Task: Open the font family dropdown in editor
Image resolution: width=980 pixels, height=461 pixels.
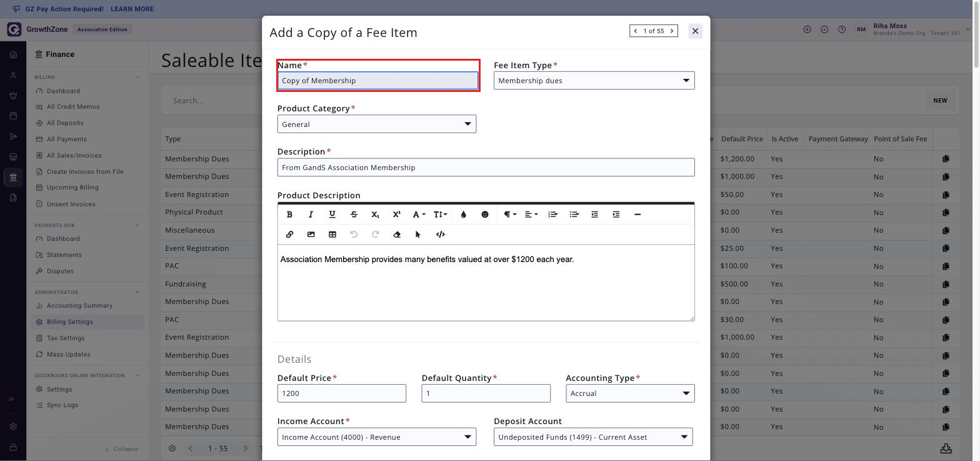Action: click(x=418, y=215)
